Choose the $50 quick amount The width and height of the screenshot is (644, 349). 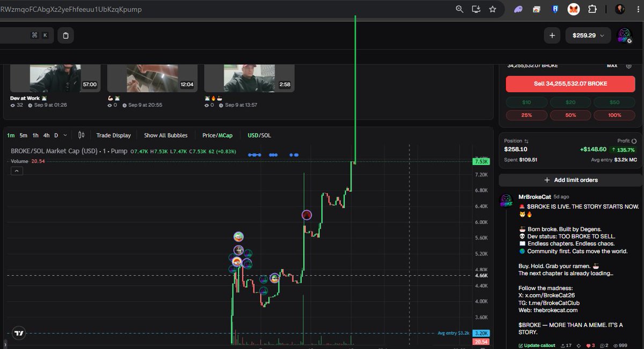tap(614, 102)
